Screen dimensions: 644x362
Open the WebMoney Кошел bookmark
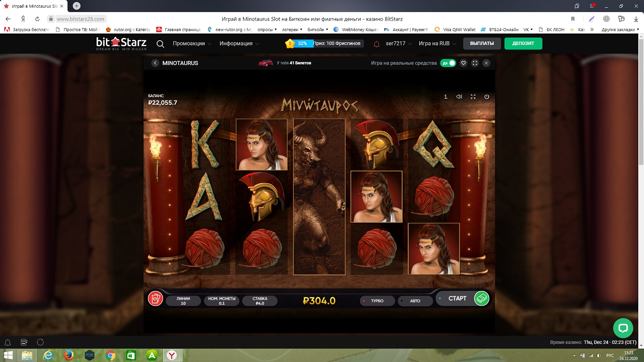pos(356,30)
